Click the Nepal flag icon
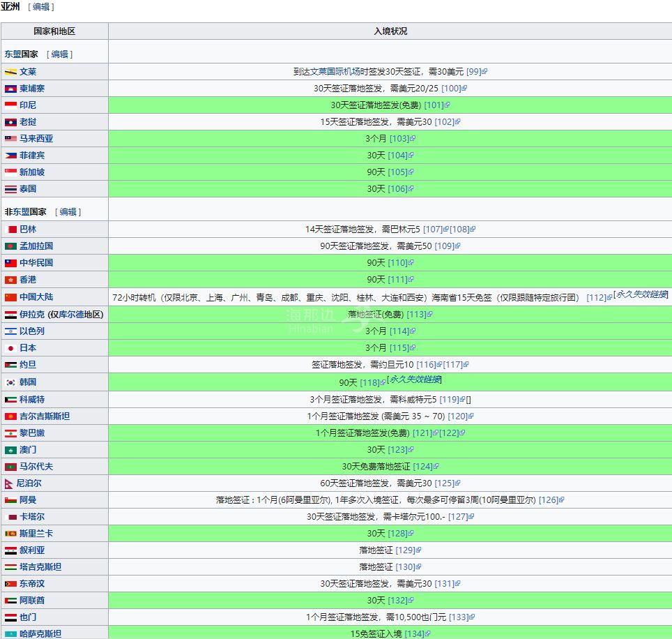The width and height of the screenshot is (672, 639). click(9, 483)
